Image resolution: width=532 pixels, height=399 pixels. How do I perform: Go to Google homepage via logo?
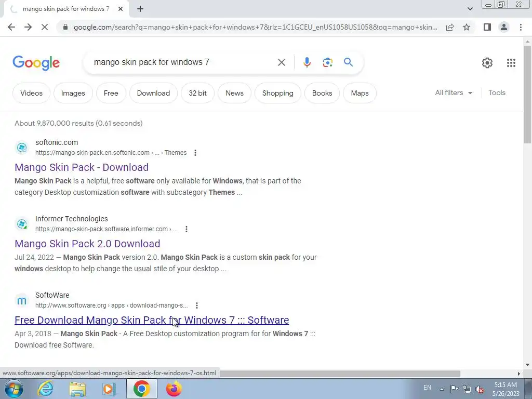pos(36,63)
